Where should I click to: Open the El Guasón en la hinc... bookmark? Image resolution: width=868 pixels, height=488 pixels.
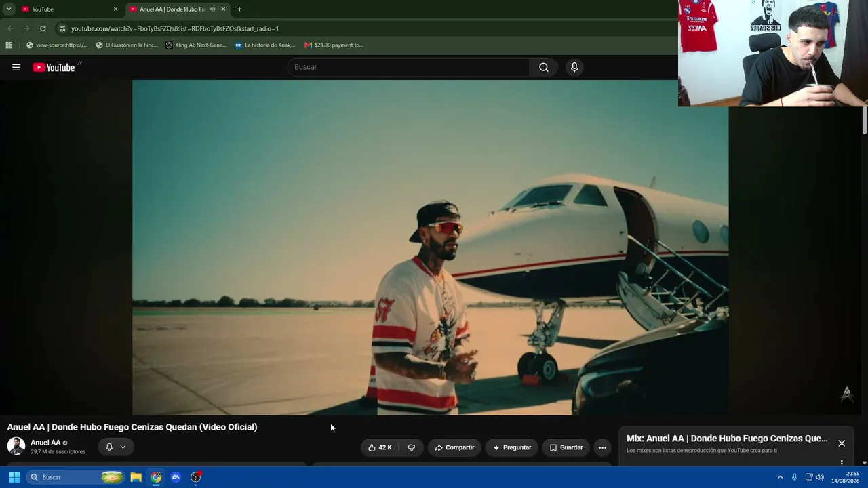(127, 45)
